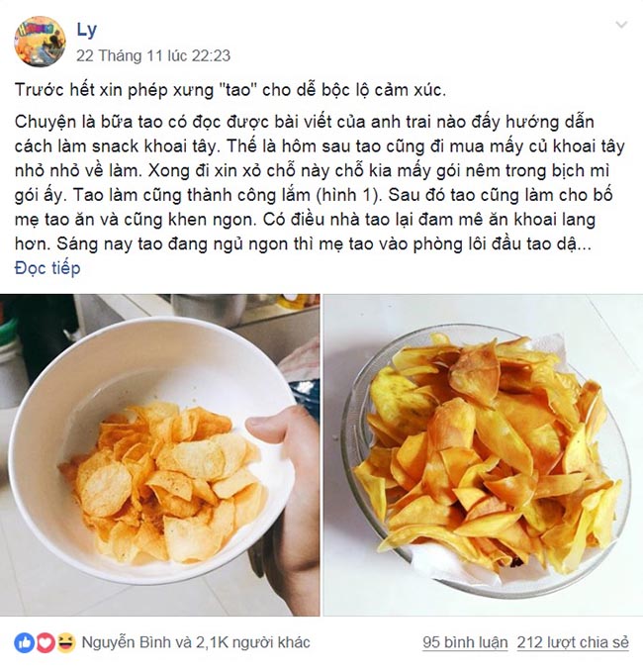Image resolution: width=643 pixels, height=672 pixels.
Task: View the 212 lượt chia sẻ shares
Action: pos(573,642)
